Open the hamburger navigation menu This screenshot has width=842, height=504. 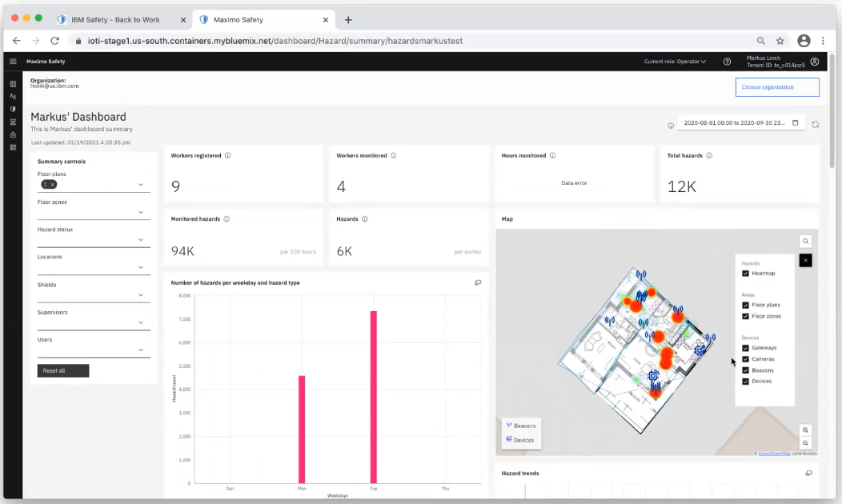coord(13,61)
